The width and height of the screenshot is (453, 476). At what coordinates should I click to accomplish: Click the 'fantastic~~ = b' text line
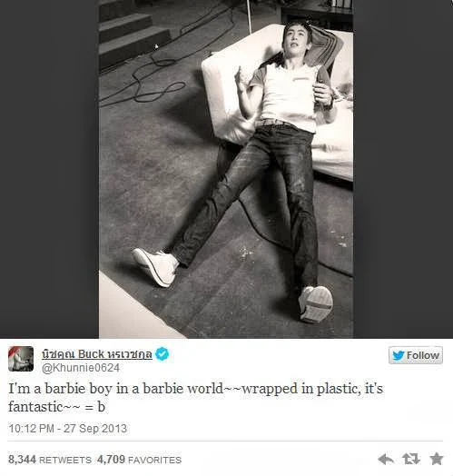(x=57, y=407)
